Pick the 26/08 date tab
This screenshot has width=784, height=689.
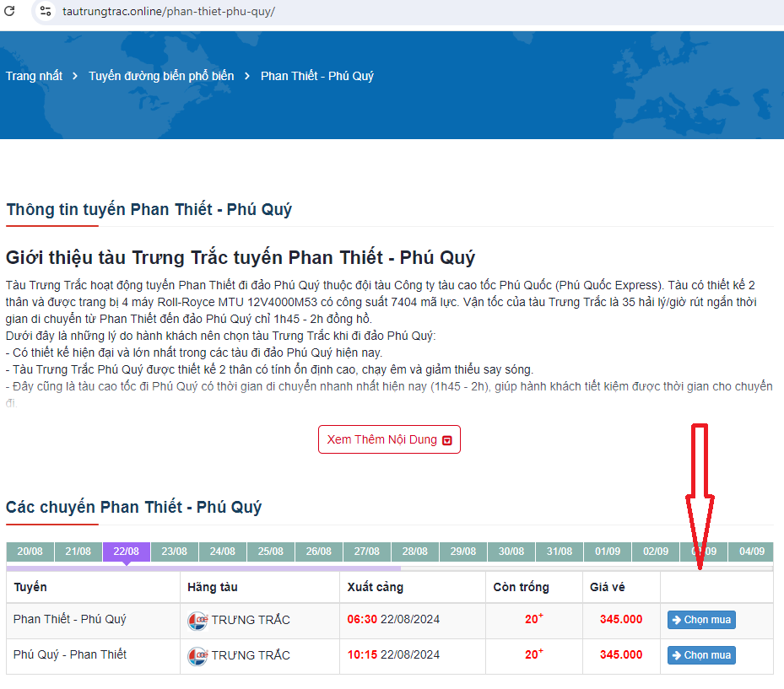click(x=318, y=551)
